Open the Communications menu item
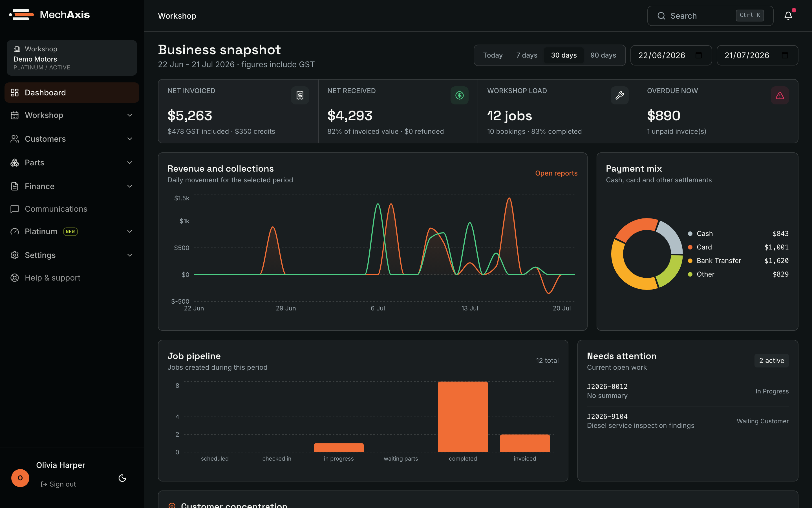This screenshot has height=508, width=812. [x=72, y=209]
